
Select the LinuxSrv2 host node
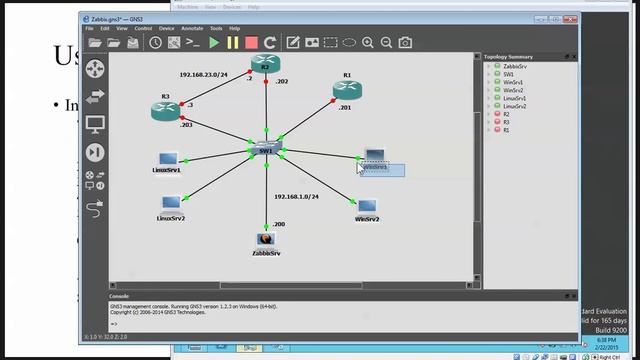[x=171, y=204]
